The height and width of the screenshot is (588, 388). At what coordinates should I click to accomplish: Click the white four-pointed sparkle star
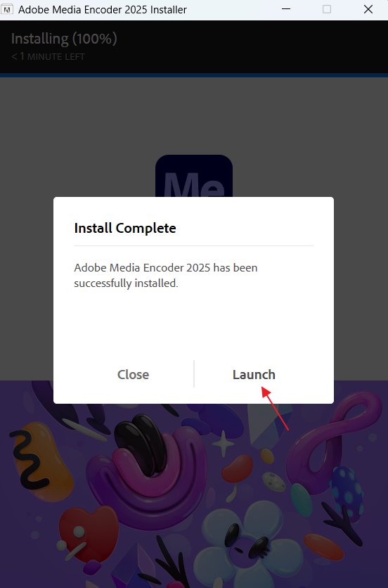click(224, 444)
